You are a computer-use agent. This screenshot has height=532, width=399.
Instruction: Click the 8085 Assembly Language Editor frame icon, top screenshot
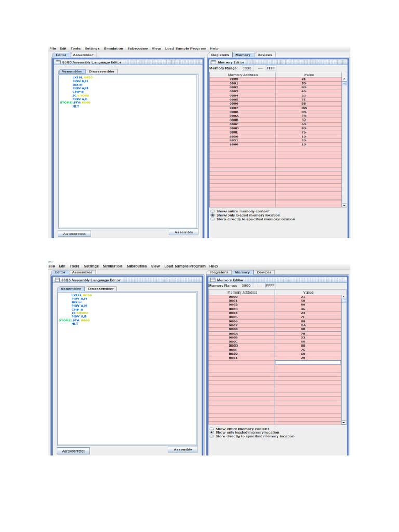click(x=58, y=62)
